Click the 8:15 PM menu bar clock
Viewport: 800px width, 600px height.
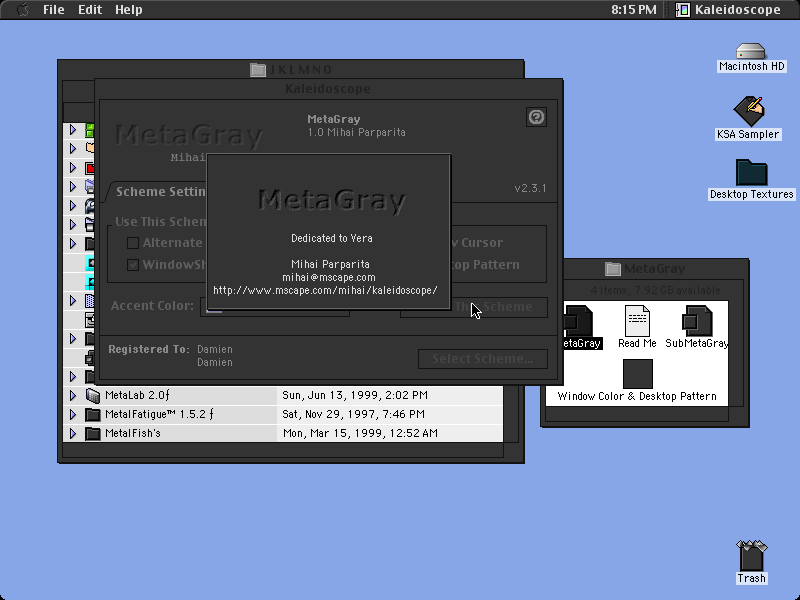click(634, 9)
